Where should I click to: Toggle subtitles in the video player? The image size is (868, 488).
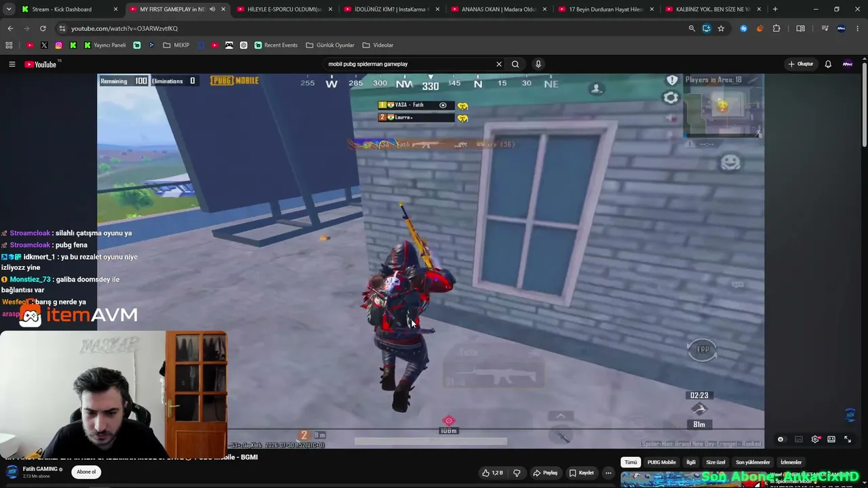click(799, 440)
